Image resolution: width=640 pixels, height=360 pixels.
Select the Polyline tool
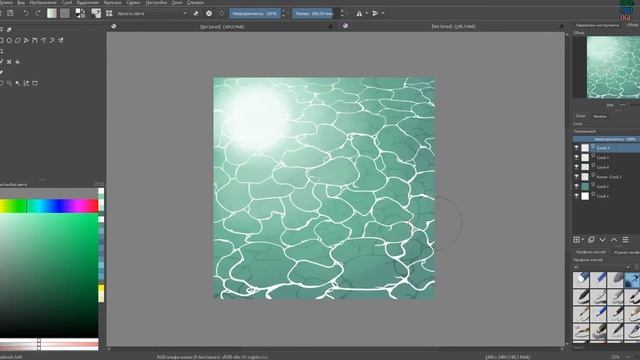click(26, 40)
